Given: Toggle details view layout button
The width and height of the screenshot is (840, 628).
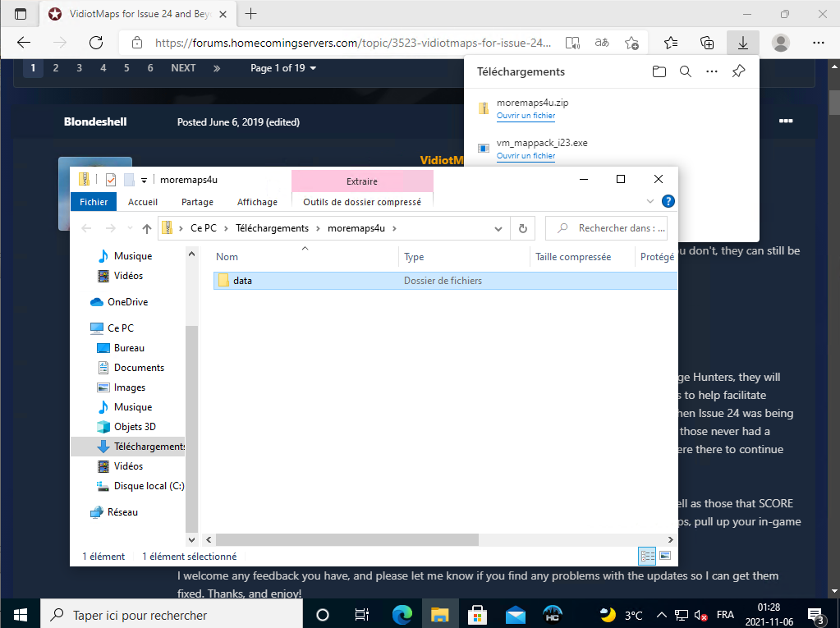Looking at the screenshot, I should click(x=647, y=556).
